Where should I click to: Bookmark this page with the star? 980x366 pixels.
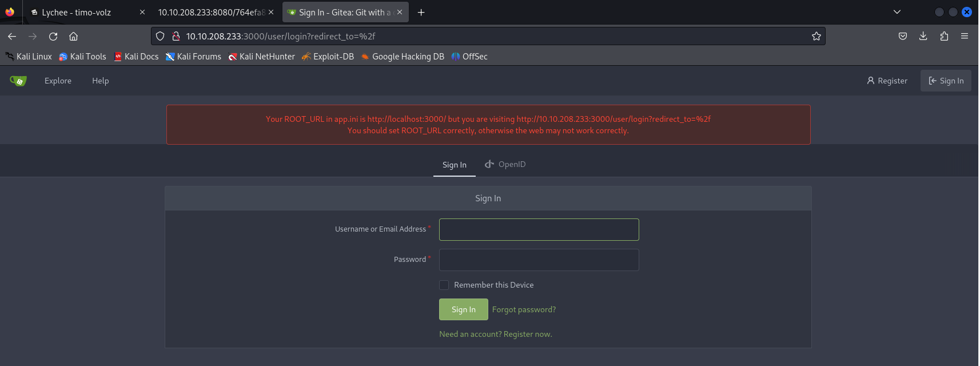[x=816, y=36]
